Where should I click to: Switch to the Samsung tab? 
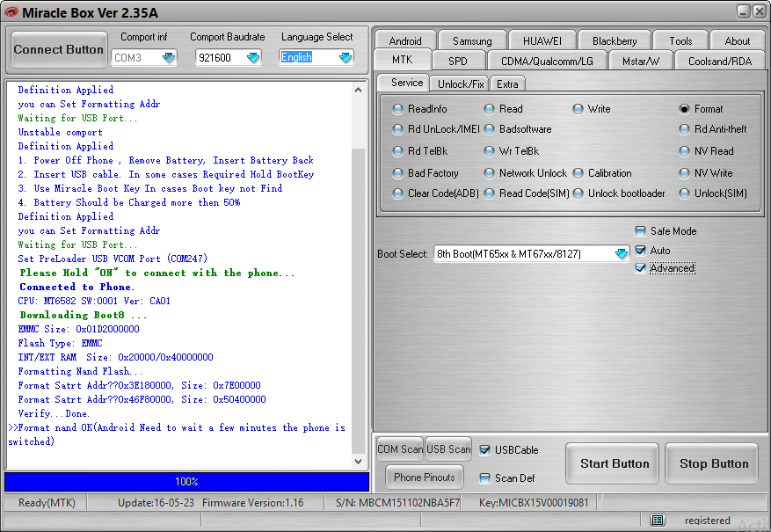pos(472,40)
